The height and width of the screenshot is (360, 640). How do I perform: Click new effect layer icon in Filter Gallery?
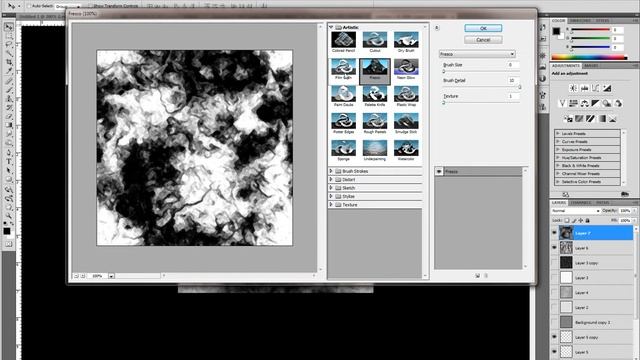[478, 276]
